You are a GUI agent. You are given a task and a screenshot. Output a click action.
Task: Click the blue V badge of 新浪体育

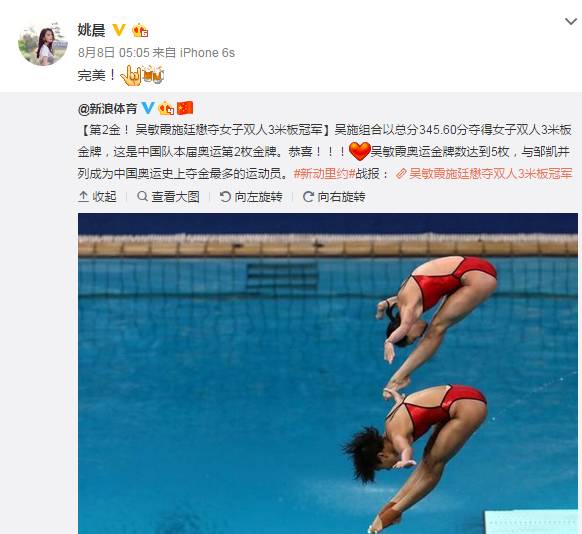148,108
